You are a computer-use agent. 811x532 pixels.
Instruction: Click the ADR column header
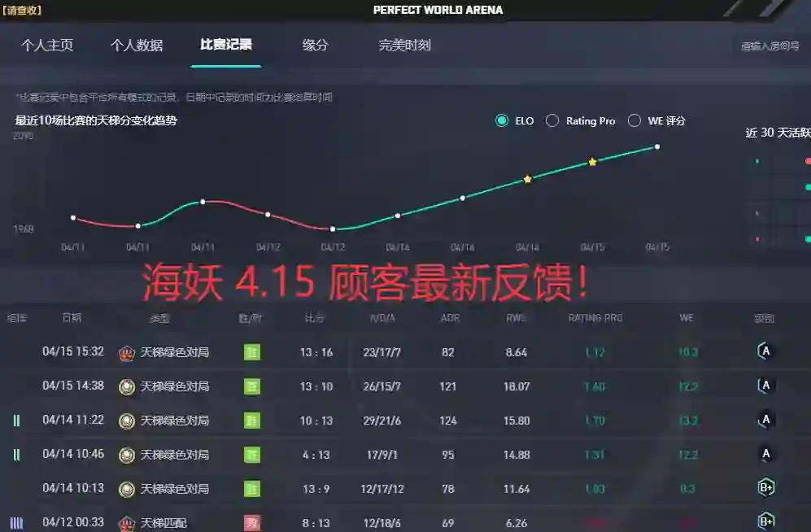coord(450,318)
